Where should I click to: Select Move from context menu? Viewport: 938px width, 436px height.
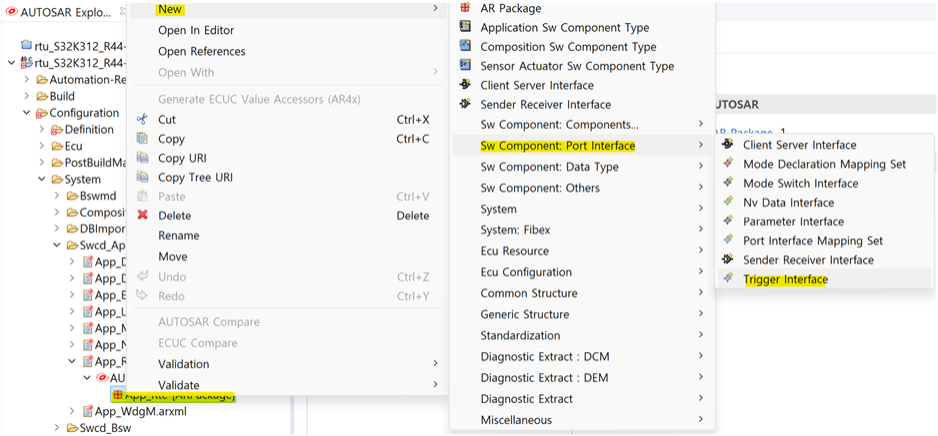172,257
